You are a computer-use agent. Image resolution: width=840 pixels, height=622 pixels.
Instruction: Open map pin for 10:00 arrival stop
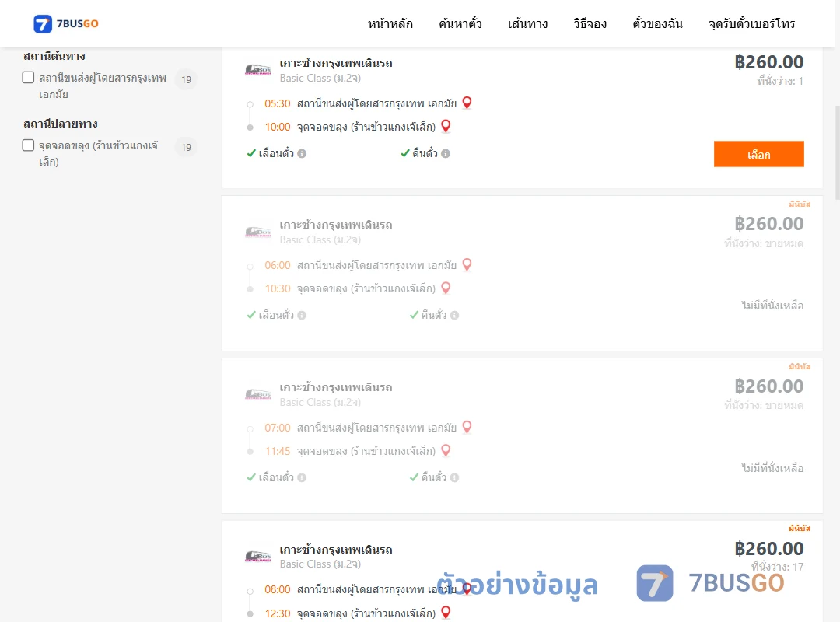pyautogui.click(x=446, y=126)
